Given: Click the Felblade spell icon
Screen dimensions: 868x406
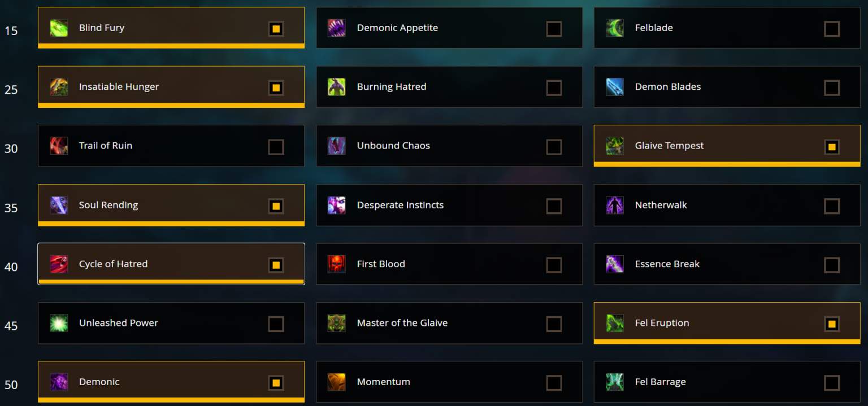Looking at the screenshot, I should [x=614, y=28].
